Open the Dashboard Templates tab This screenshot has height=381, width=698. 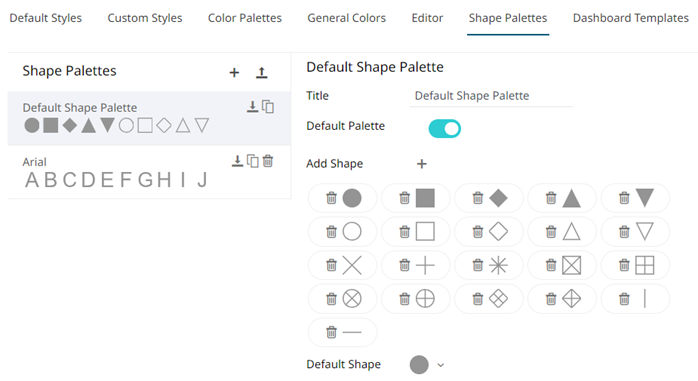pos(630,18)
